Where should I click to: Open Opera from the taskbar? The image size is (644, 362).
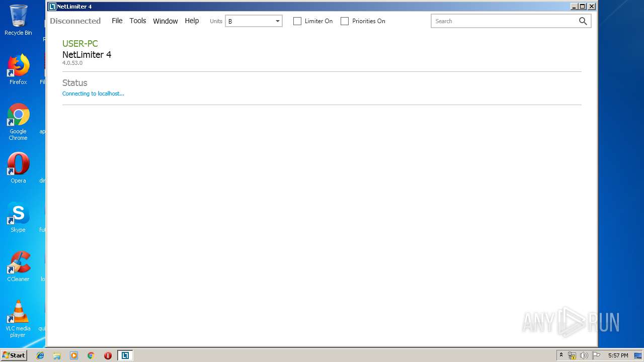click(108, 355)
